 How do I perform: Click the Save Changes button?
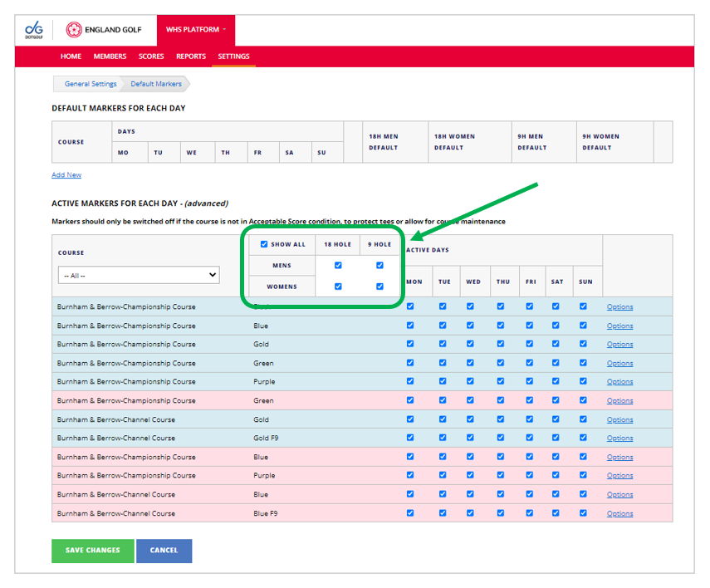(93, 551)
